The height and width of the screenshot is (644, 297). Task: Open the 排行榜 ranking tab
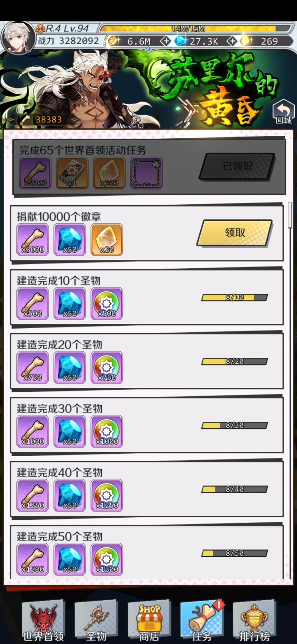click(x=254, y=621)
